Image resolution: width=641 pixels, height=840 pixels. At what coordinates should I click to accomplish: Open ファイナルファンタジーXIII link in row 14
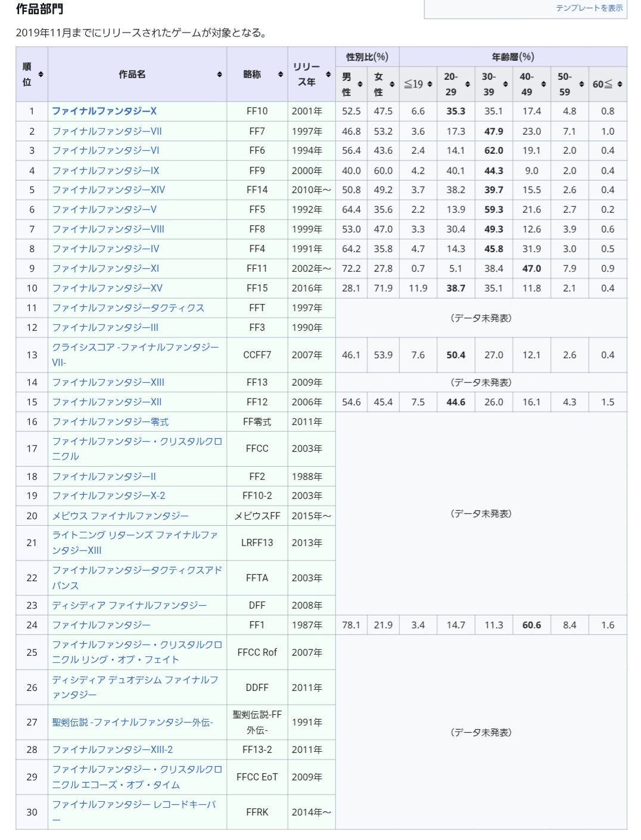108,382
